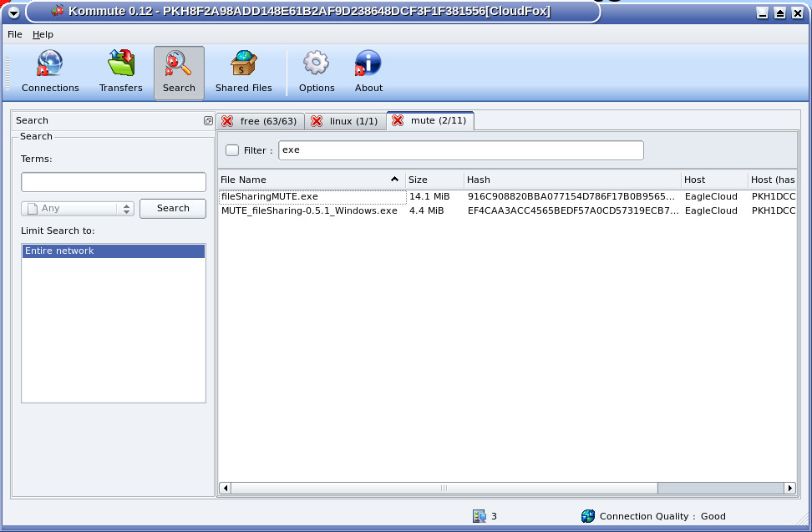812x532 pixels.
Task: Click the Host column header
Action: (714, 180)
